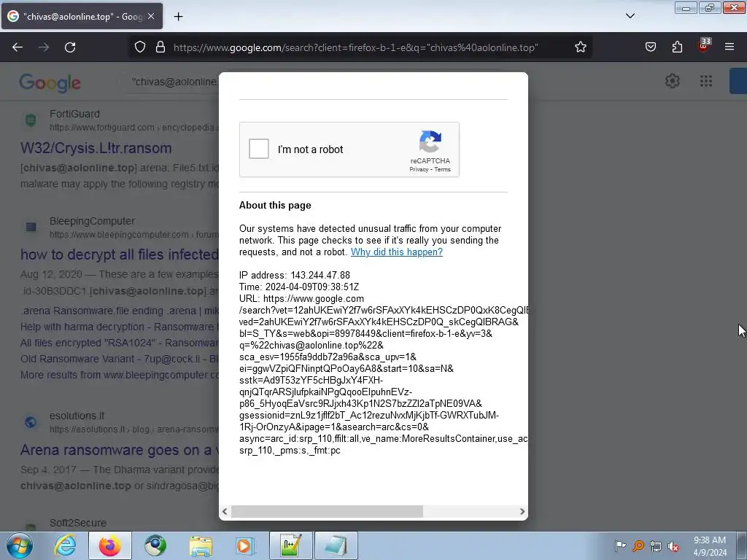Image resolution: width=747 pixels, height=560 pixels.
Task: Save page to Pocket
Action: (x=650, y=47)
